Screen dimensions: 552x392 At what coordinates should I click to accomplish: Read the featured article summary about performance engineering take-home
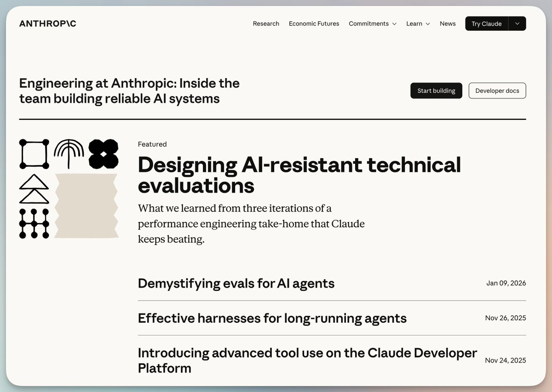coord(251,224)
